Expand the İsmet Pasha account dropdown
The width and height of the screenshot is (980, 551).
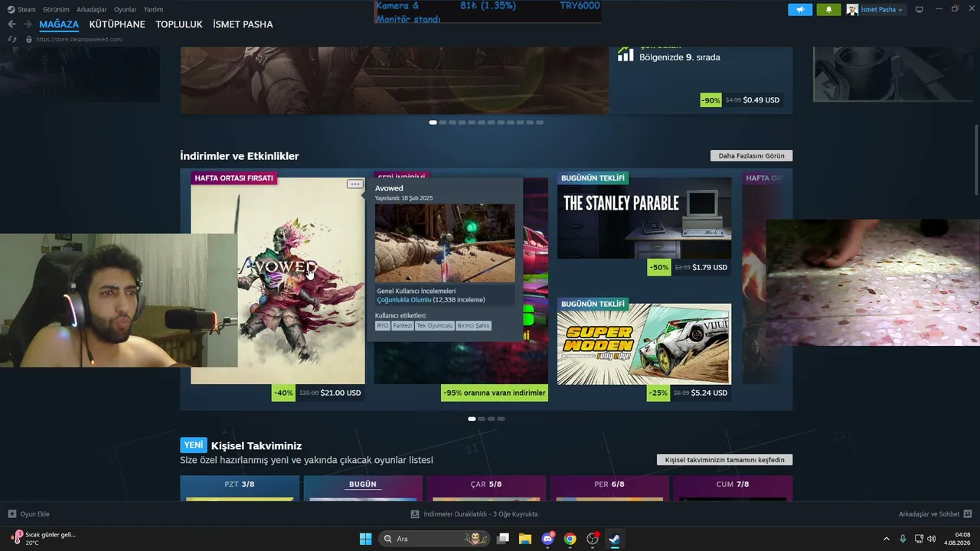883,9
